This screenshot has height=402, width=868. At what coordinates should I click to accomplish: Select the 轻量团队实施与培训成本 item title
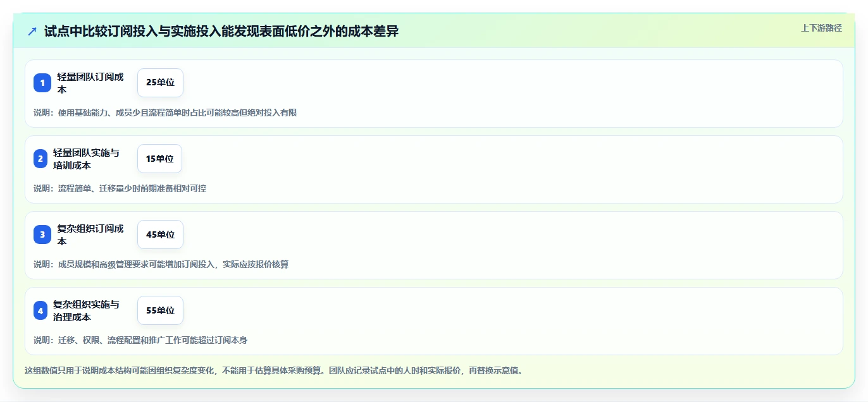coord(86,159)
